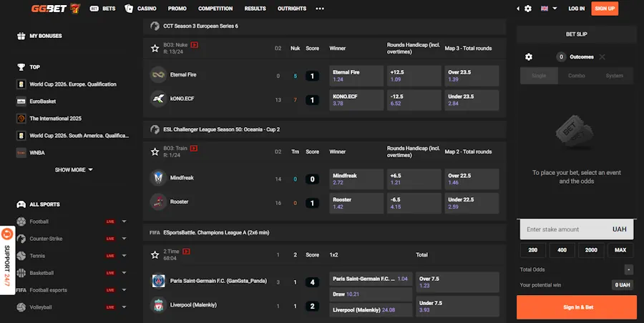Image resolution: width=644 pixels, height=323 pixels.
Task: Set stake to 200
Action: coord(532,250)
